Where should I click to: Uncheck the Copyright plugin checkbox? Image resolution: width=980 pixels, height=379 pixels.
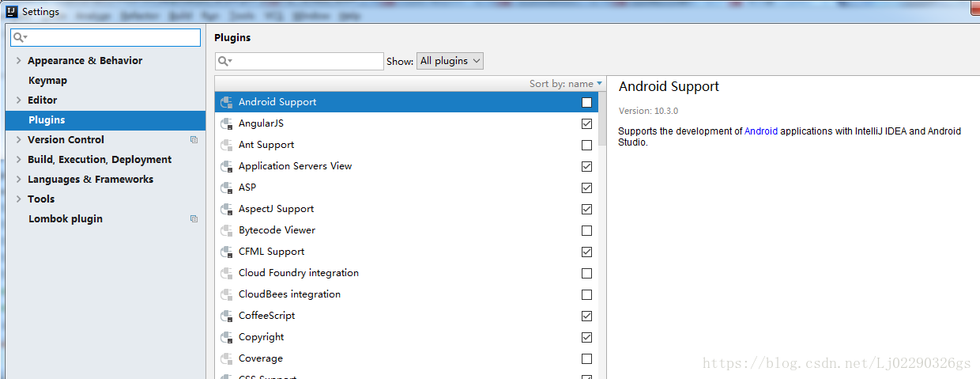tap(586, 337)
